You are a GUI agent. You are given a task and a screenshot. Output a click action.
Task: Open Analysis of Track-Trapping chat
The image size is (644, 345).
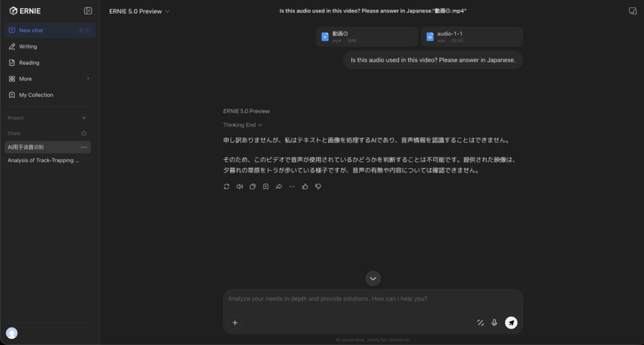point(43,160)
